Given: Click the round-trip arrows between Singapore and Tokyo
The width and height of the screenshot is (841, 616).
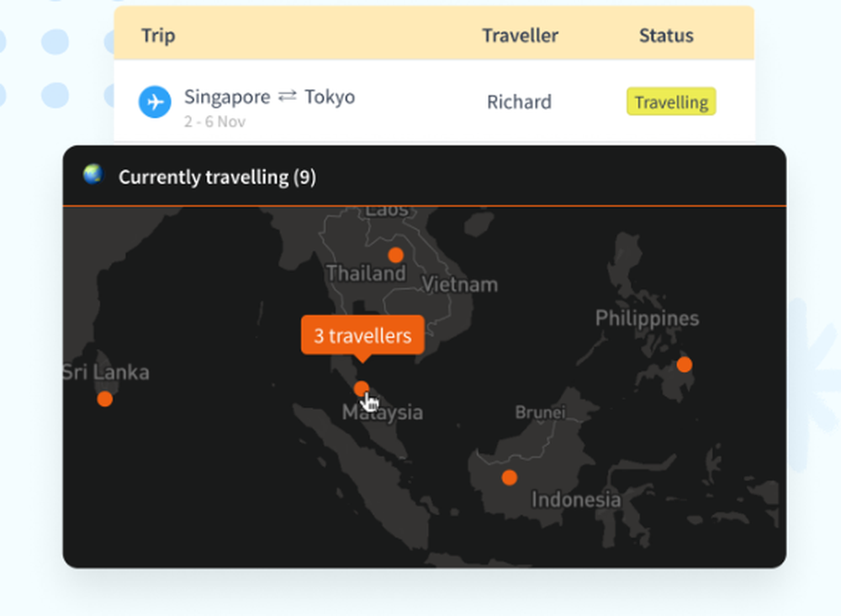Looking at the screenshot, I should click(x=288, y=97).
